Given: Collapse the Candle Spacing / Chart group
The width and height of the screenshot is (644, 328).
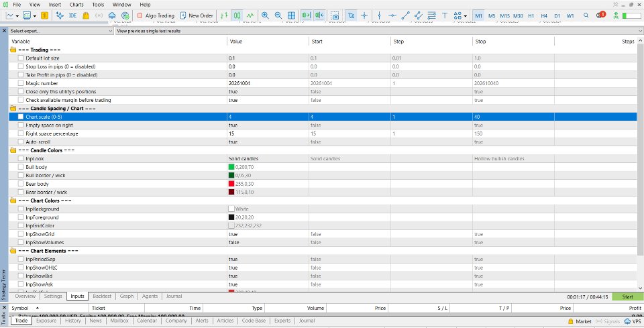Looking at the screenshot, I should pos(13,109).
